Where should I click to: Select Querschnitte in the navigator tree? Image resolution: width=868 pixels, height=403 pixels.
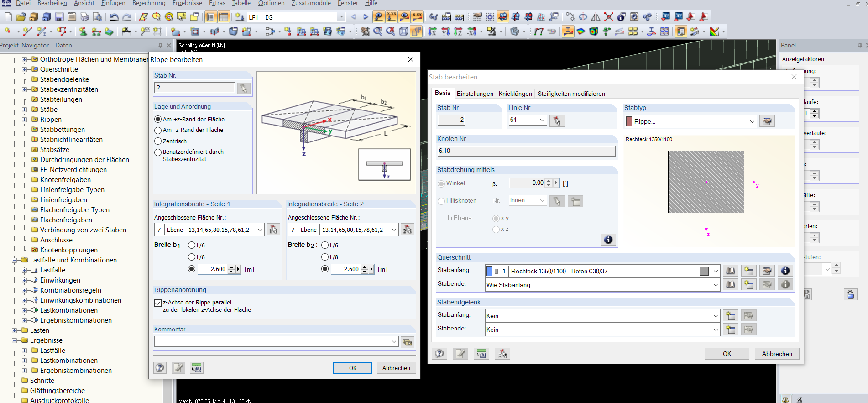pos(59,69)
